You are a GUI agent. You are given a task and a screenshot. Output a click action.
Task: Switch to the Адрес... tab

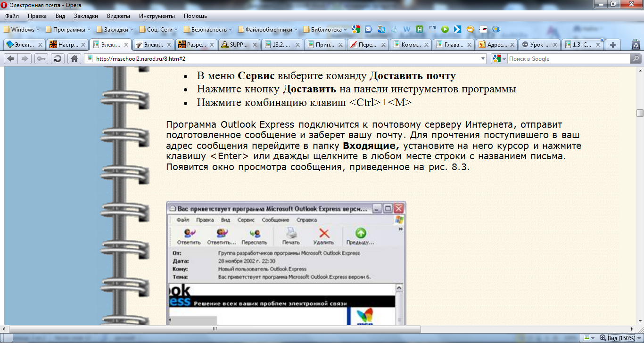pos(497,45)
